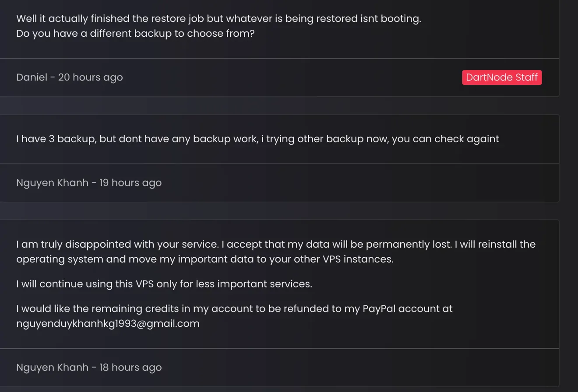The height and width of the screenshot is (392, 578).
Task: Click the "18 hours ago" timestamp
Action: [130, 367]
